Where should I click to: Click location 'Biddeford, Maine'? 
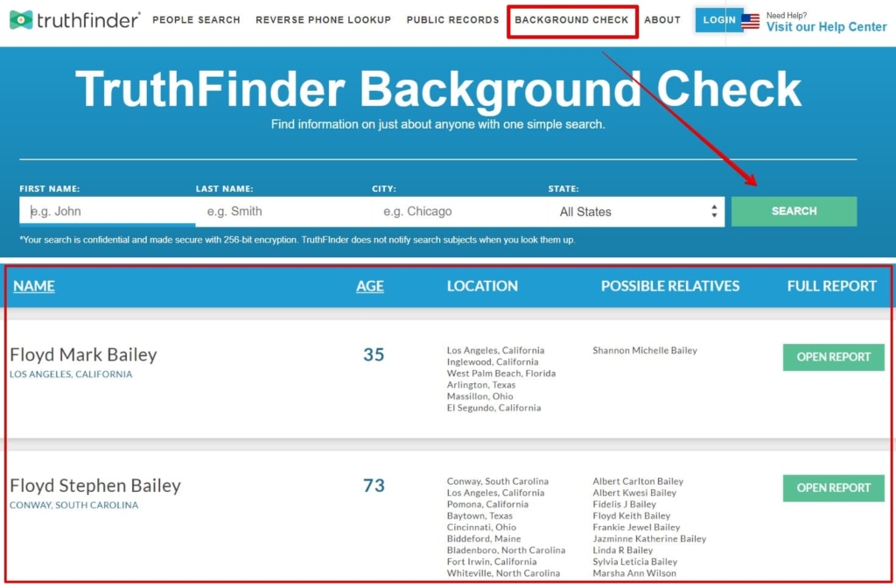483,538
